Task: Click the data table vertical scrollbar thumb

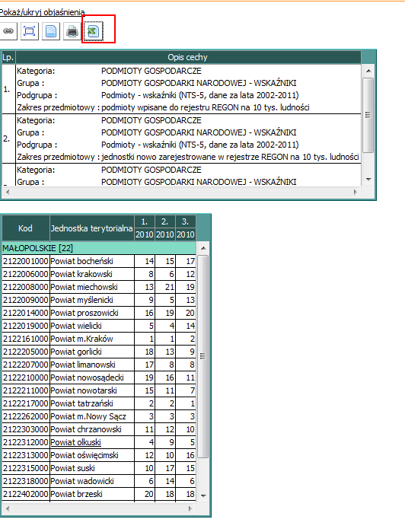Action: [202, 356]
